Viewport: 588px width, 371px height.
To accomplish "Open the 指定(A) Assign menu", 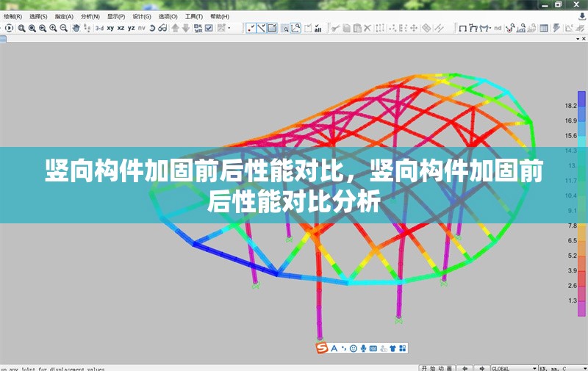I will (64, 16).
